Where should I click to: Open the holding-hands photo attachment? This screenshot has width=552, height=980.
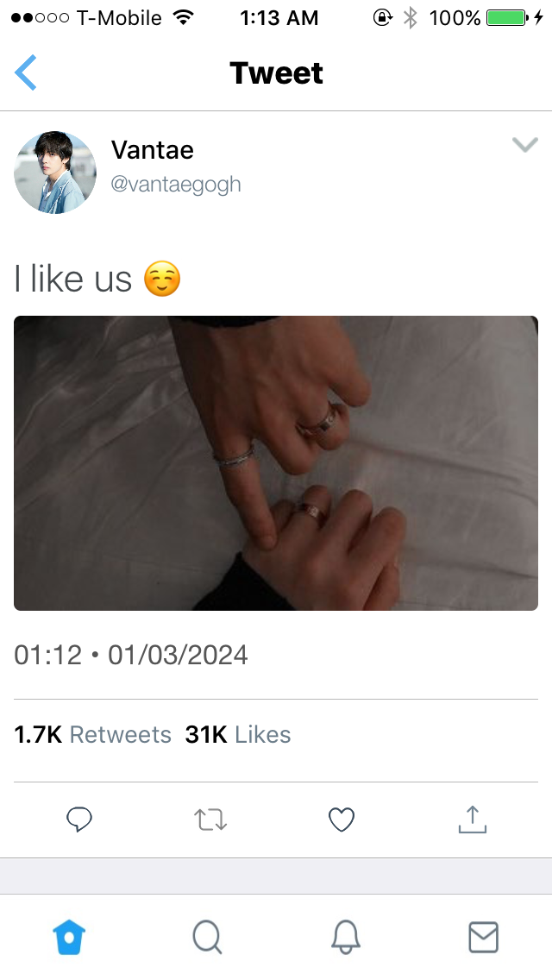[x=276, y=463]
